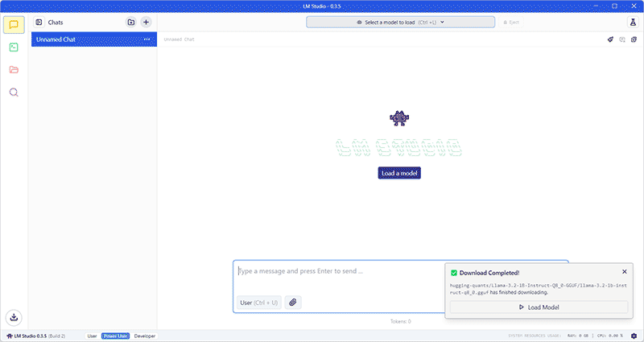
Task: Open options for Unnamed Chat
Action: click(147, 39)
